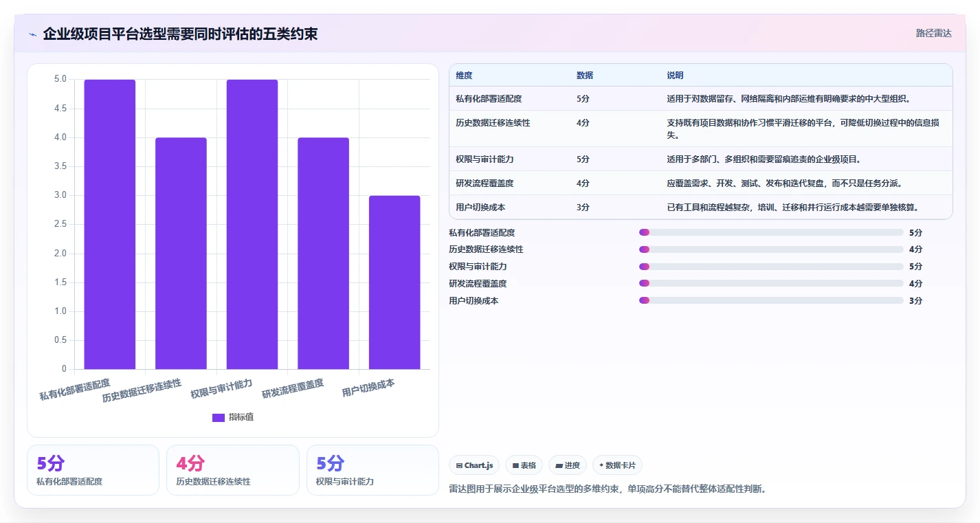This screenshot has height=523, width=980.
Task: Click the purple 指标值 legend swatch
Action: tap(219, 418)
